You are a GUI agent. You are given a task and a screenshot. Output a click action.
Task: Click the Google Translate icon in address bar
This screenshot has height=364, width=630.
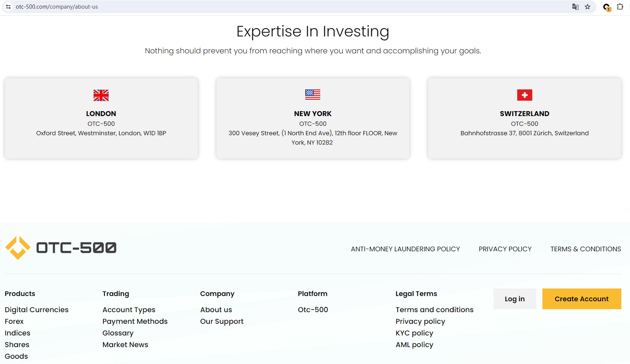(x=575, y=7)
